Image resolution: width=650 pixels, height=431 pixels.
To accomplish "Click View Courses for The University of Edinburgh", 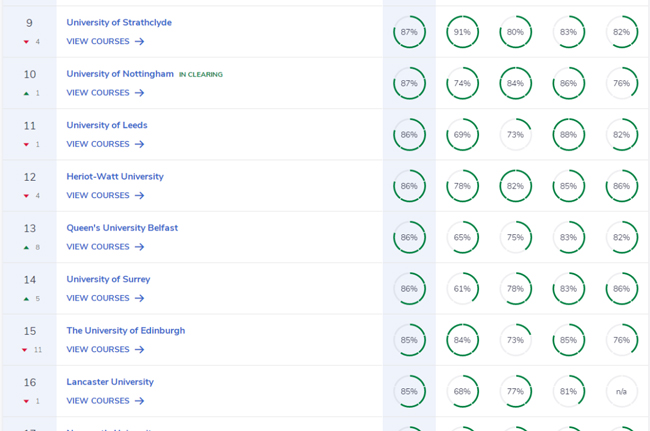I will (x=98, y=350).
